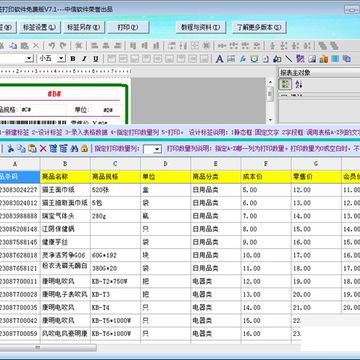
Task: Click the 标签另存 button
Action: (x=83, y=27)
